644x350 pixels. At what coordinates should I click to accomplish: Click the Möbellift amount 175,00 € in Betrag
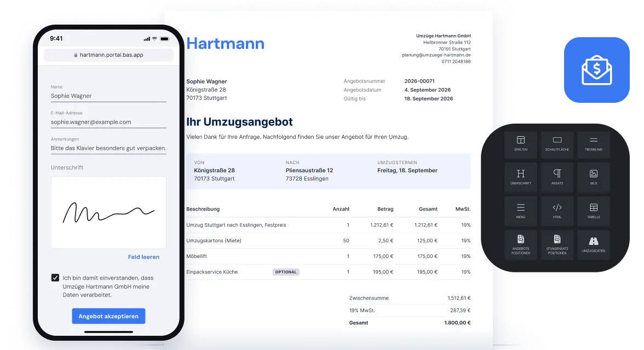pos(383,256)
